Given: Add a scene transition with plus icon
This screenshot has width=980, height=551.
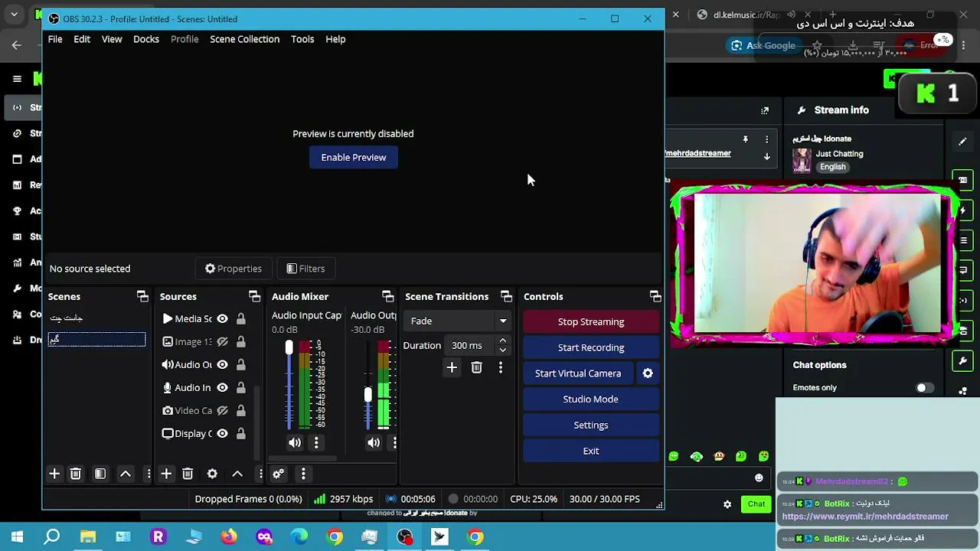Looking at the screenshot, I should point(452,368).
